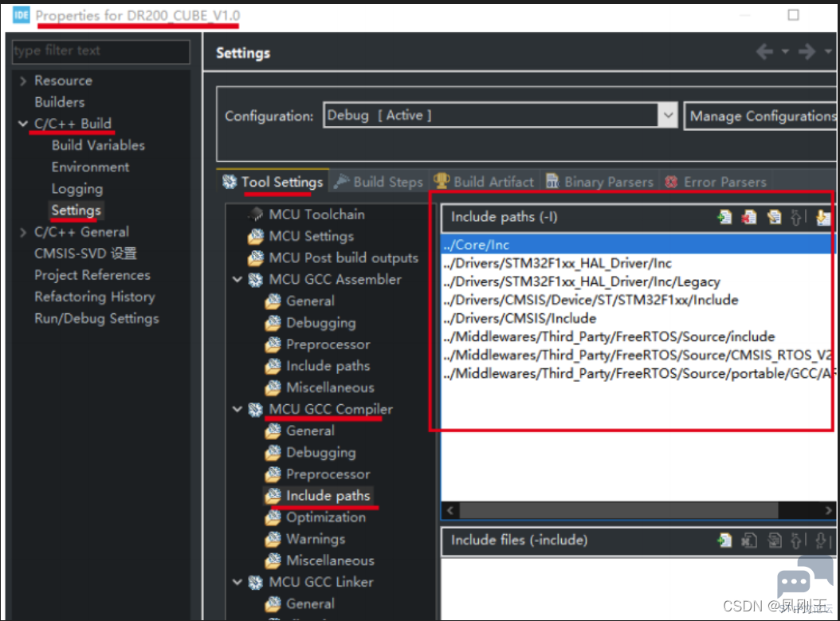Open the Build Artifact tab
This screenshot has height=621, width=840.
(x=484, y=183)
